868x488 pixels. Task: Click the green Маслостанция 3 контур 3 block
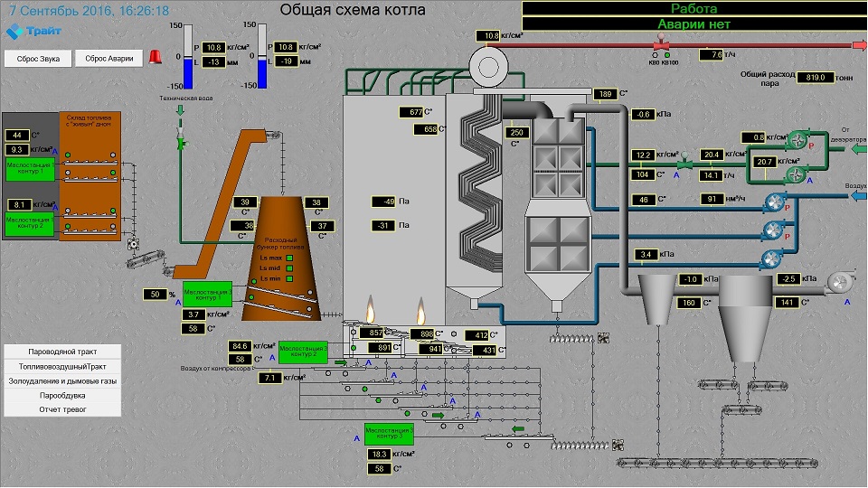tap(389, 433)
